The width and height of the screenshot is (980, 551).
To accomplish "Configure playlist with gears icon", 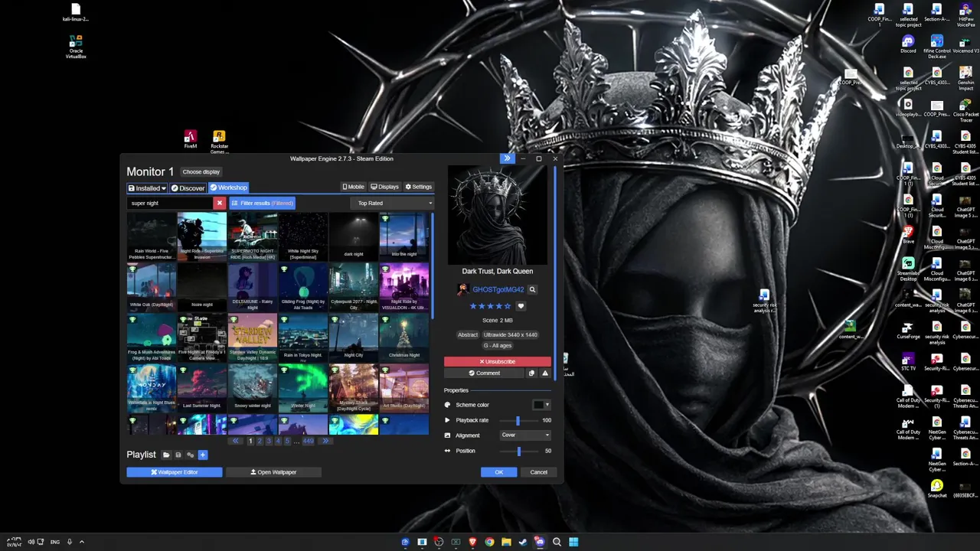I will click(191, 455).
